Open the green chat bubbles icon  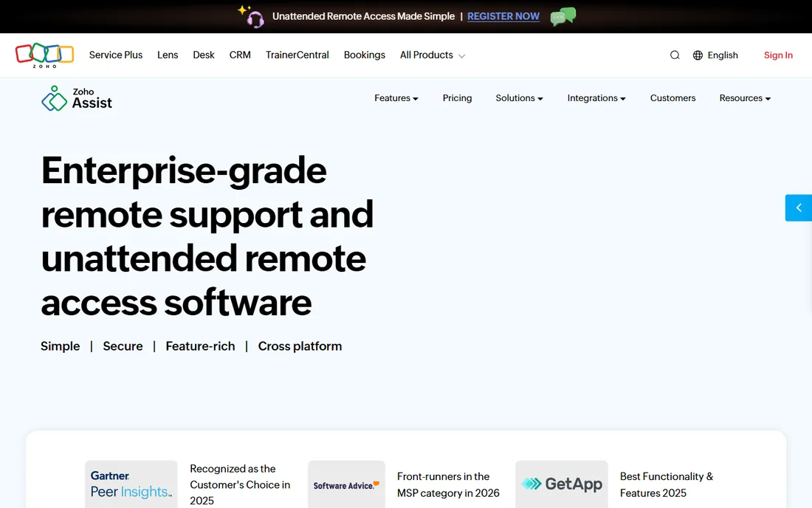[x=563, y=16]
